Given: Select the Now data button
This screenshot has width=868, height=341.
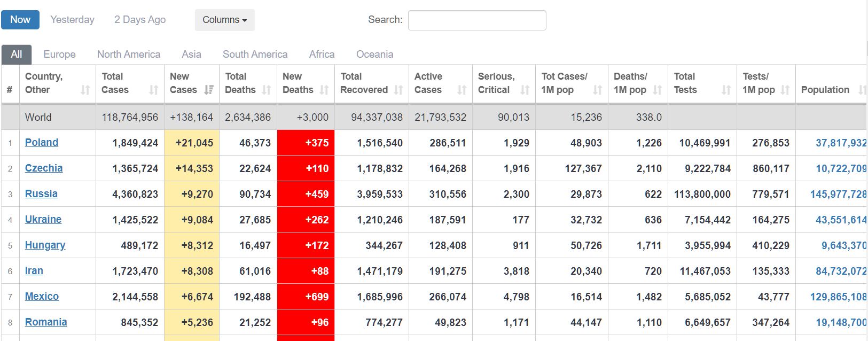Looking at the screenshot, I should pos(20,20).
